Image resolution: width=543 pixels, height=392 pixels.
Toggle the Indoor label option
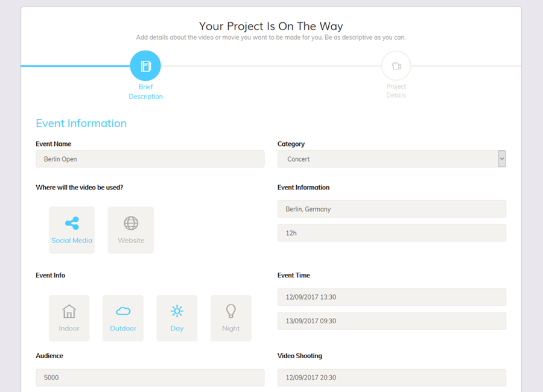point(69,329)
